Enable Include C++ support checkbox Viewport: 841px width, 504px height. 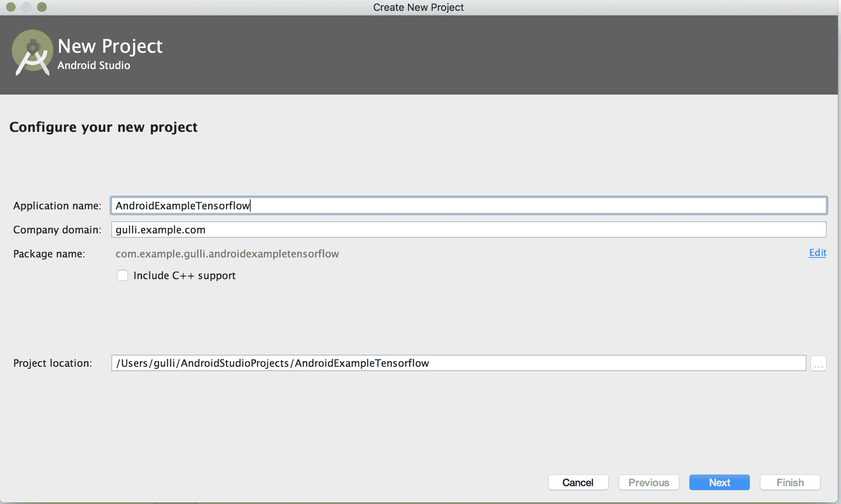(x=123, y=275)
